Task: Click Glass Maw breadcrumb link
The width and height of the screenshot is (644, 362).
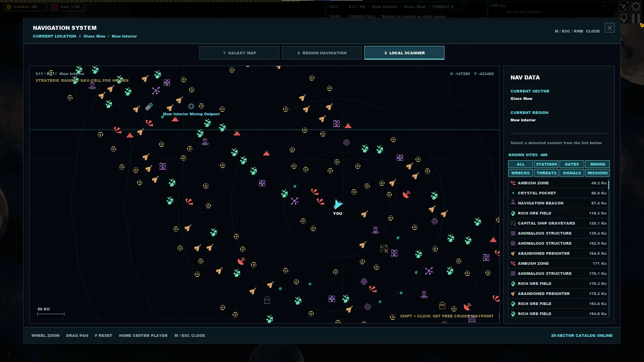Action: 94,36
